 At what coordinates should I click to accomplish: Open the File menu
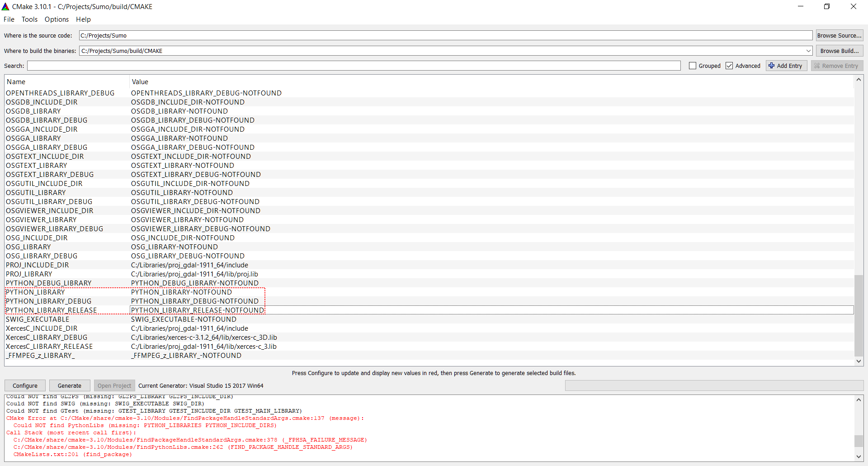9,19
